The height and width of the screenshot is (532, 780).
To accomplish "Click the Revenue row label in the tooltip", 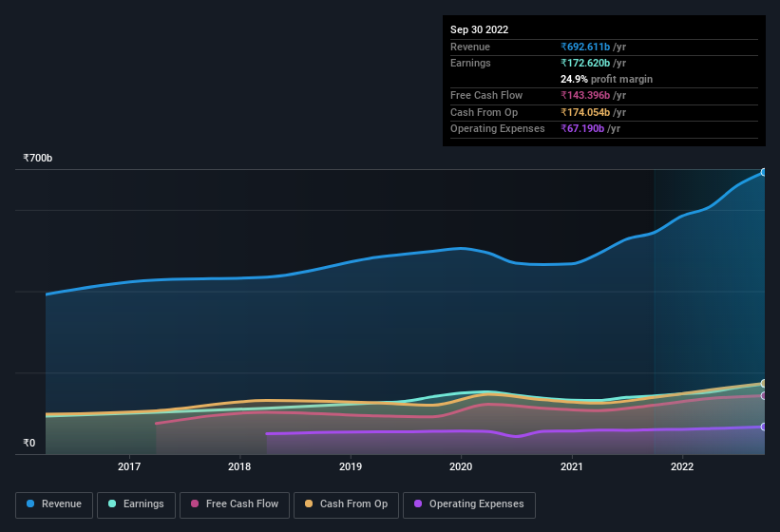I will click(470, 47).
